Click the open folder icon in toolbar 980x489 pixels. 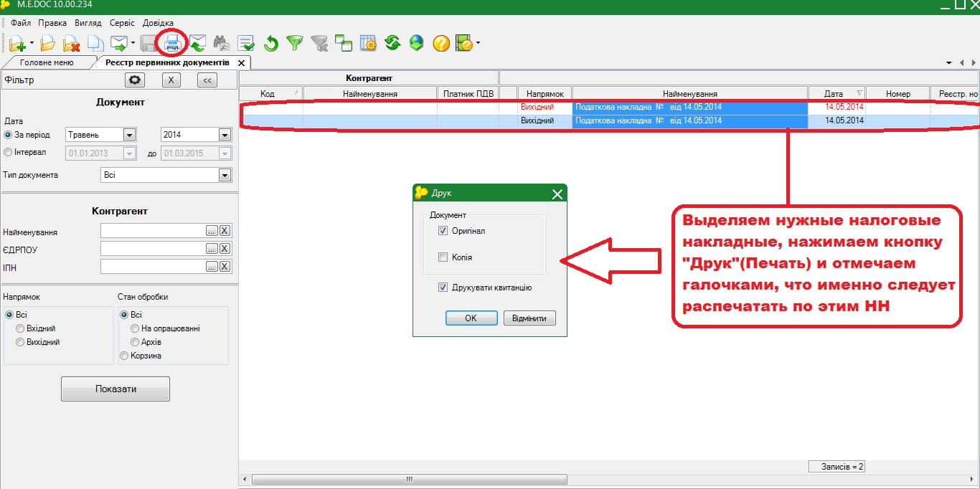coord(47,44)
